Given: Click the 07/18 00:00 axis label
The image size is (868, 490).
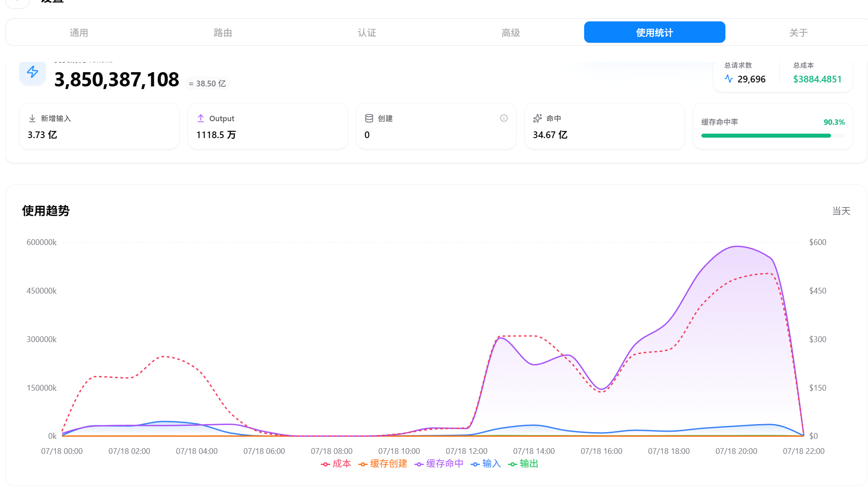Looking at the screenshot, I should pos(62,451).
